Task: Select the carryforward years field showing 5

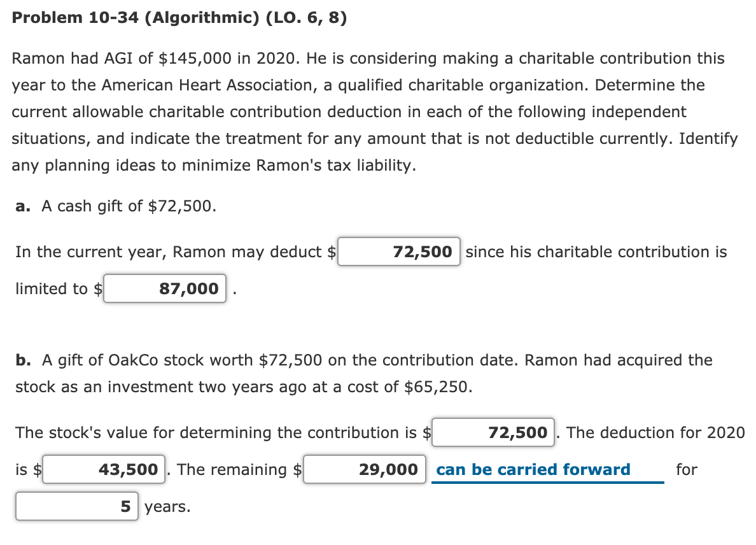Action: pyautogui.click(x=76, y=506)
